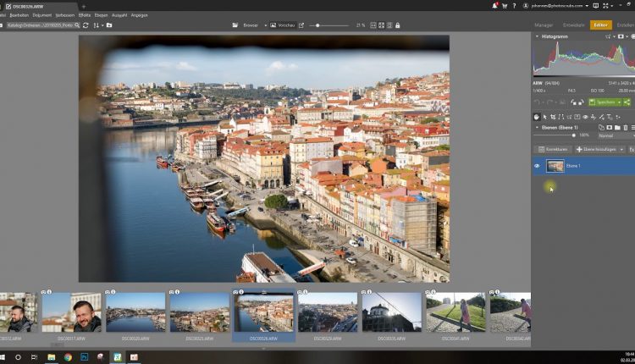Click the share icon beside Speichern
The height and width of the screenshot is (364, 635).
pos(627,102)
